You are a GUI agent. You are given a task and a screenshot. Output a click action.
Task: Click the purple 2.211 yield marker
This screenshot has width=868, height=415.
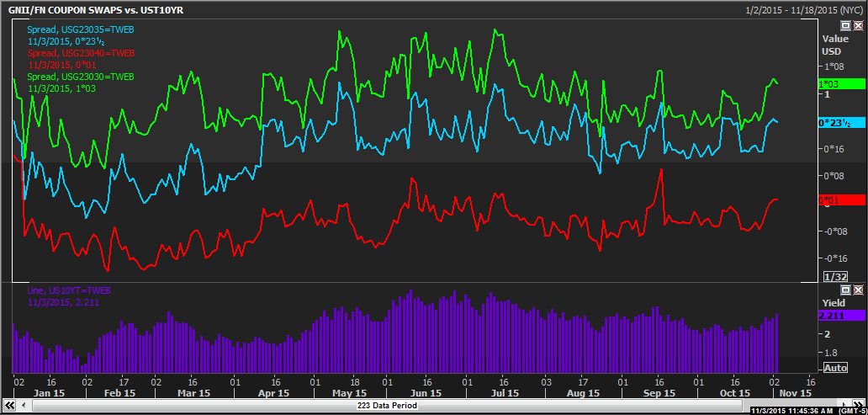click(841, 316)
